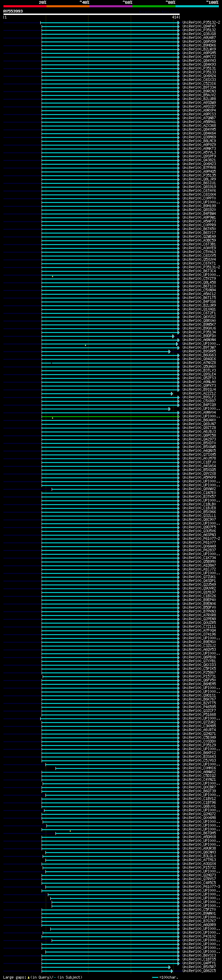Select the UniRef100_O74196 label
Image resolution: width=222 pixels, height=980 pixels.
[x=199, y=634]
